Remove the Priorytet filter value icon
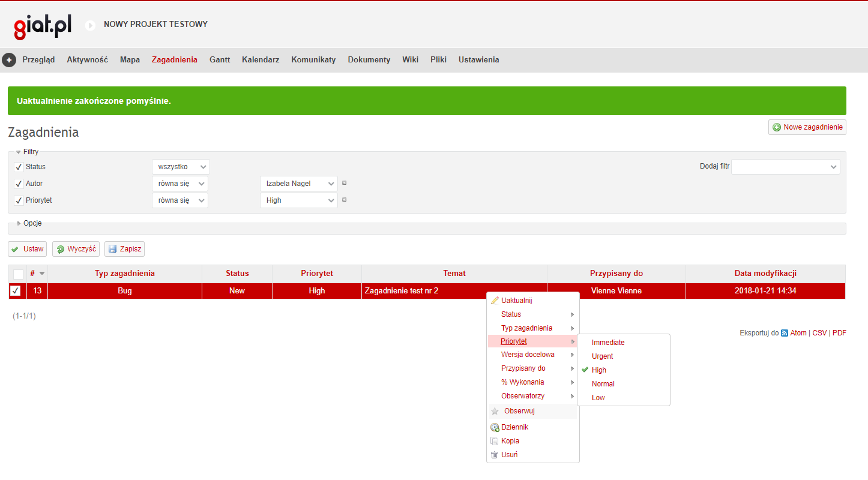The image size is (868, 480). pos(345,200)
